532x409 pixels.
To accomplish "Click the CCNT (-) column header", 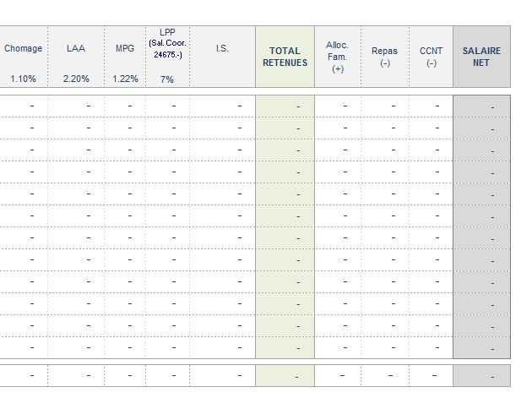I will tap(431, 57).
